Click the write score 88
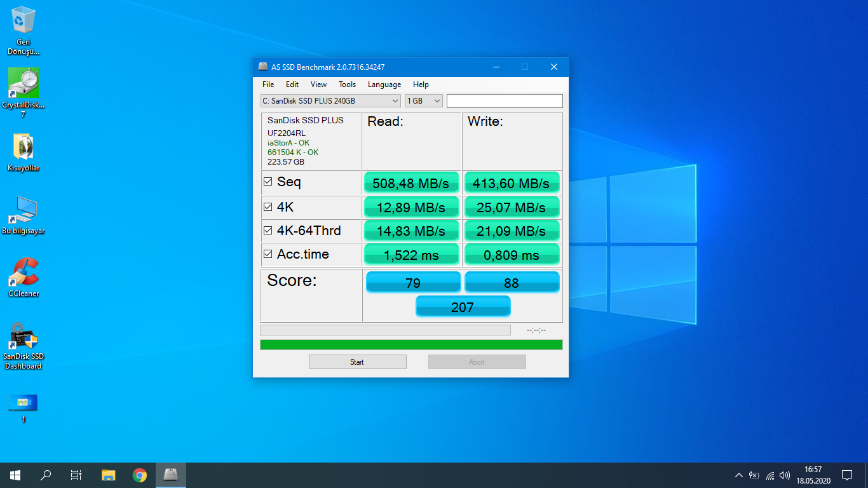Screen dimensions: 868x488 point(512,283)
